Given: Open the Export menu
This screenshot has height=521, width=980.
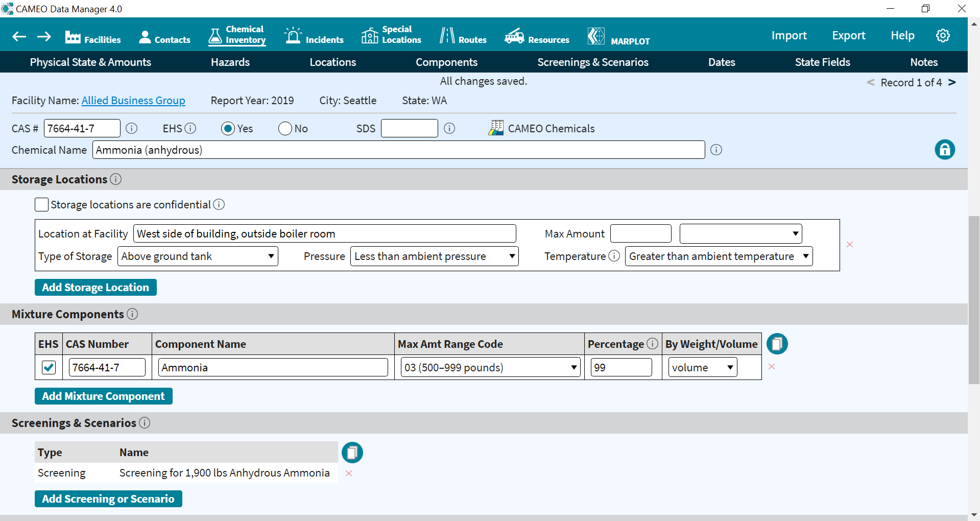Looking at the screenshot, I should [849, 36].
